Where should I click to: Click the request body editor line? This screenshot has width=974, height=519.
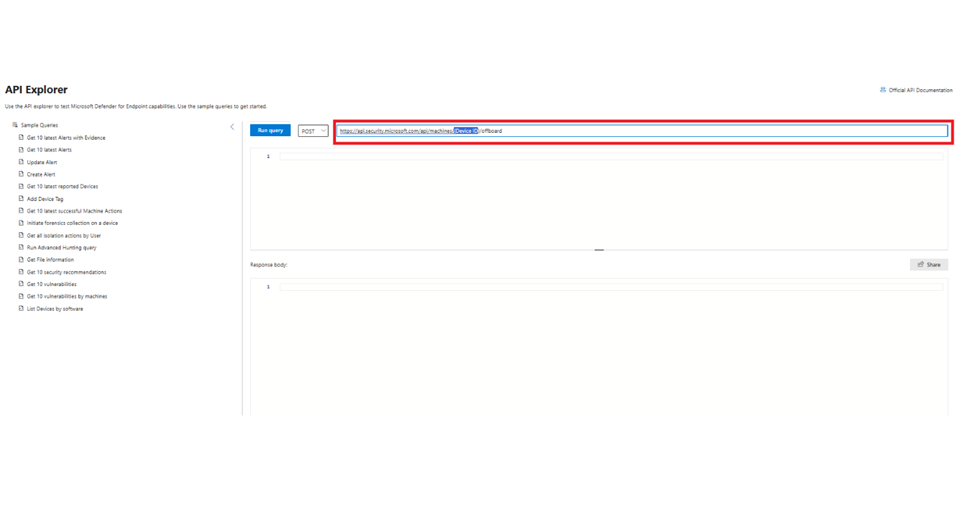(611, 156)
